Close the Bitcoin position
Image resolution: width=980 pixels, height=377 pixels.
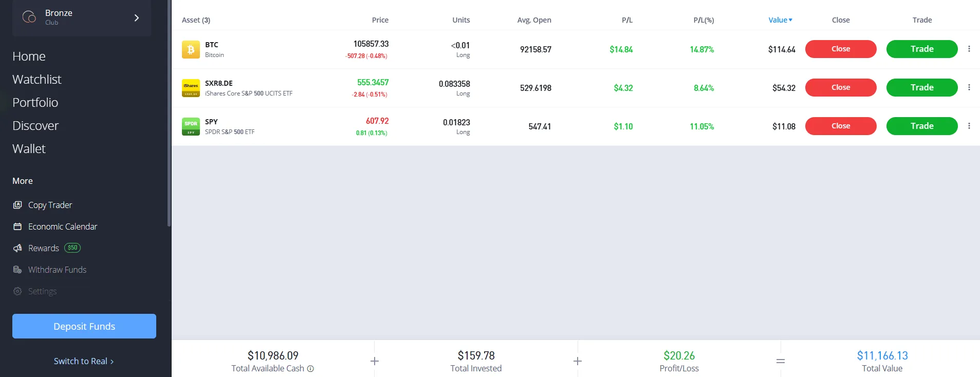pos(840,49)
